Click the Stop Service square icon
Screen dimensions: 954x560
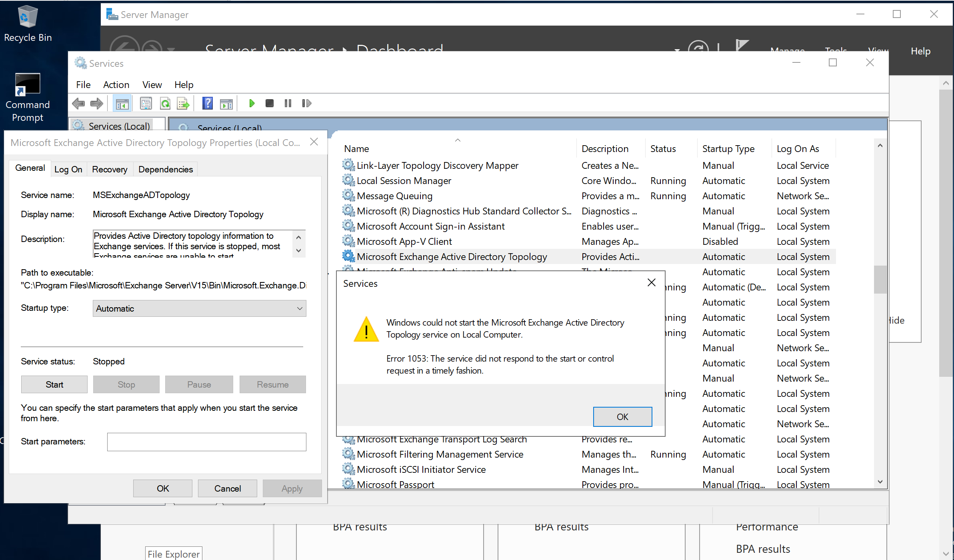[x=270, y=104]
